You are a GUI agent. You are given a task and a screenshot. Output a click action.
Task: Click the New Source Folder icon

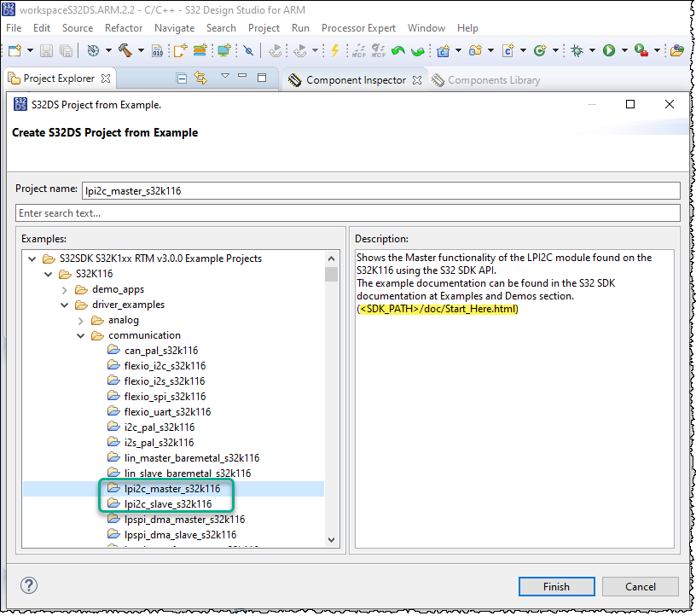tap(475, 50)
